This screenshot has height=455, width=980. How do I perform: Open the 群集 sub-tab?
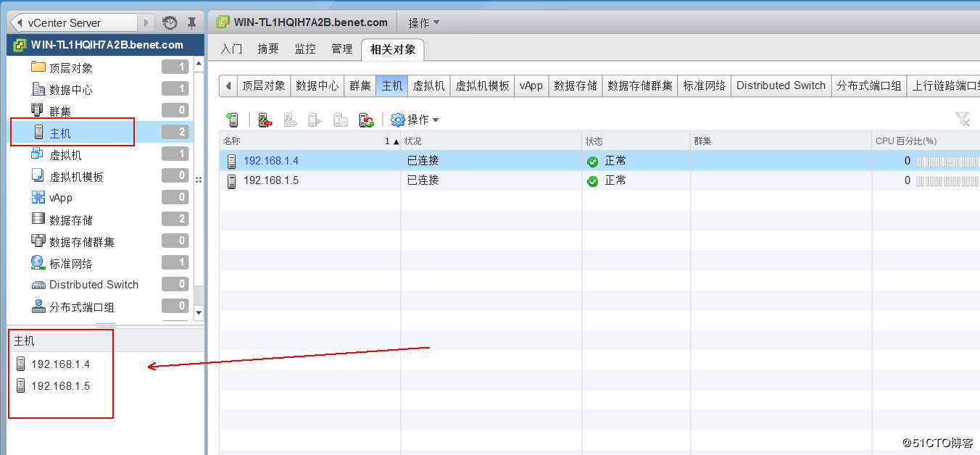coord(360,85)
